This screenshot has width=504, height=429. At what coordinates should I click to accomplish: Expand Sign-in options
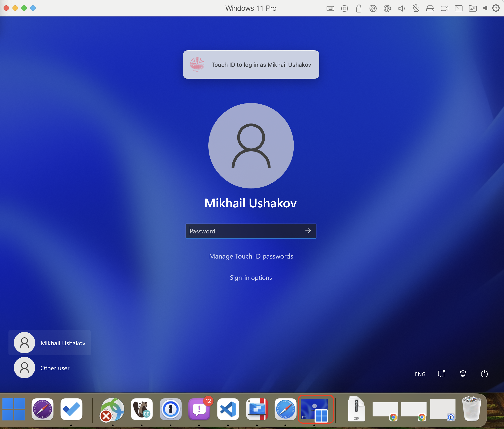pos(251,277)
